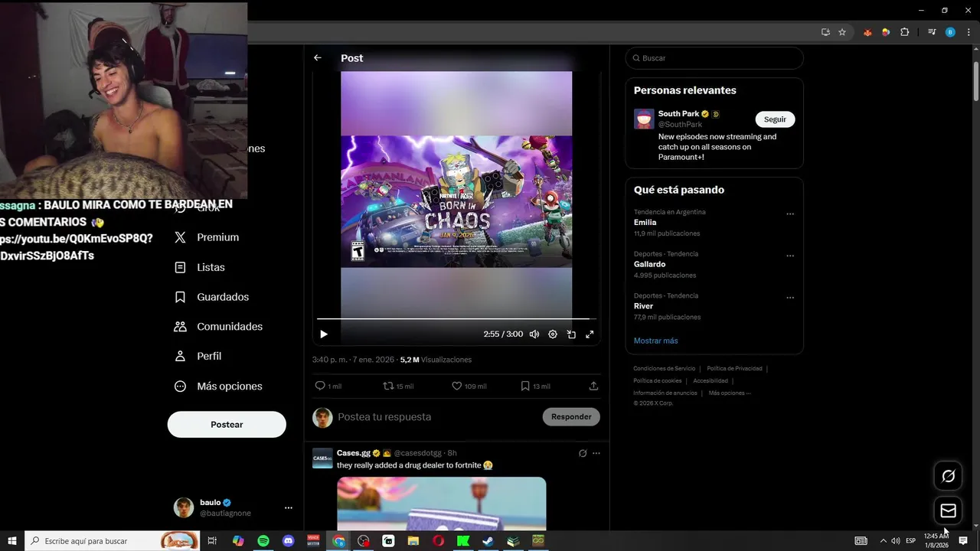
Task: Enter fullscreen on the video player
Action: pyautogui.click(x=590, y=334)
